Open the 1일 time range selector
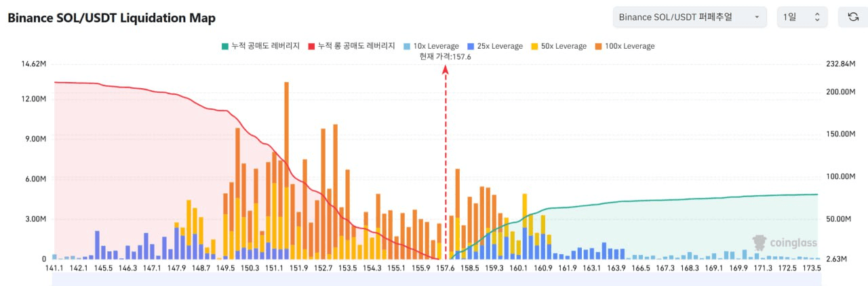The height and width of the screenshot is (286, 868). 802,17
